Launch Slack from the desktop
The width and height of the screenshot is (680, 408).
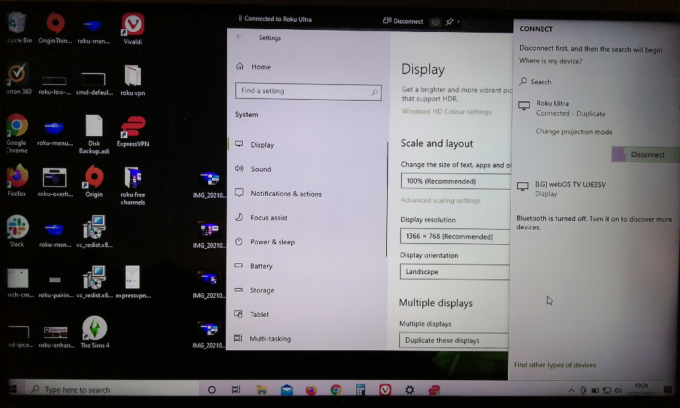(17, 231)
